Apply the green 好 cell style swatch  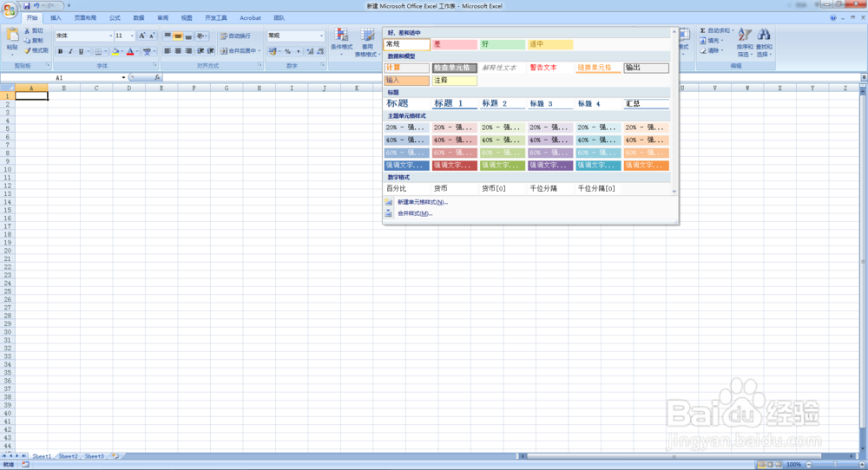pyautogui.click(x=502, y=44)
